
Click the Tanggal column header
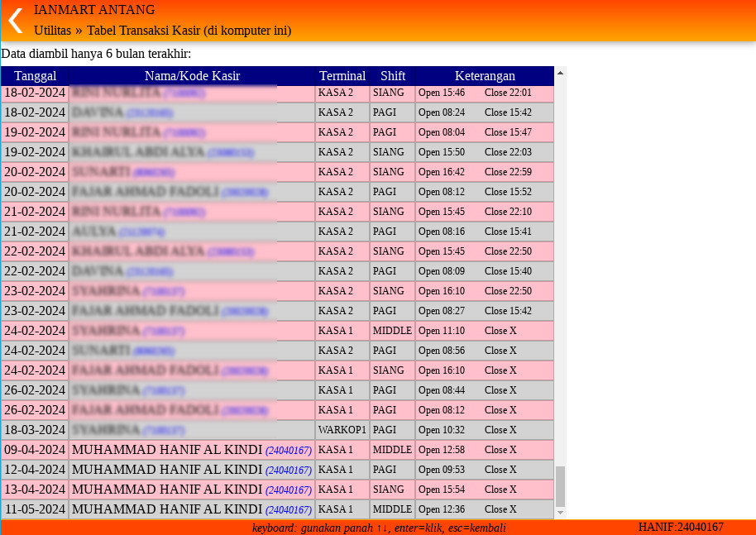pos(35,76)
